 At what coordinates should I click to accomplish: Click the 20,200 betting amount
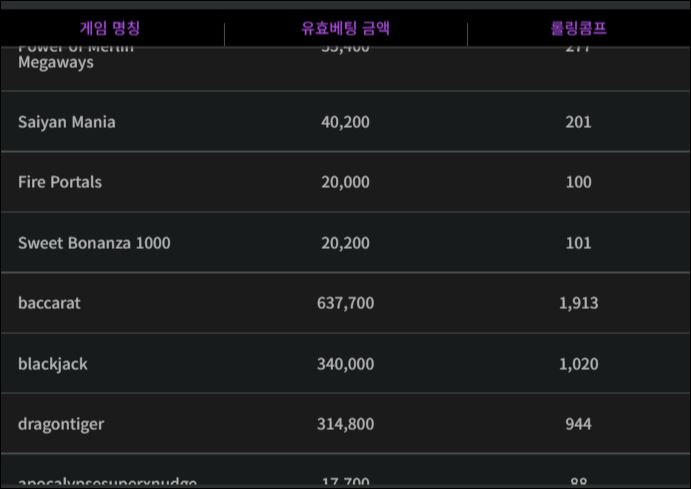[346, 243]
